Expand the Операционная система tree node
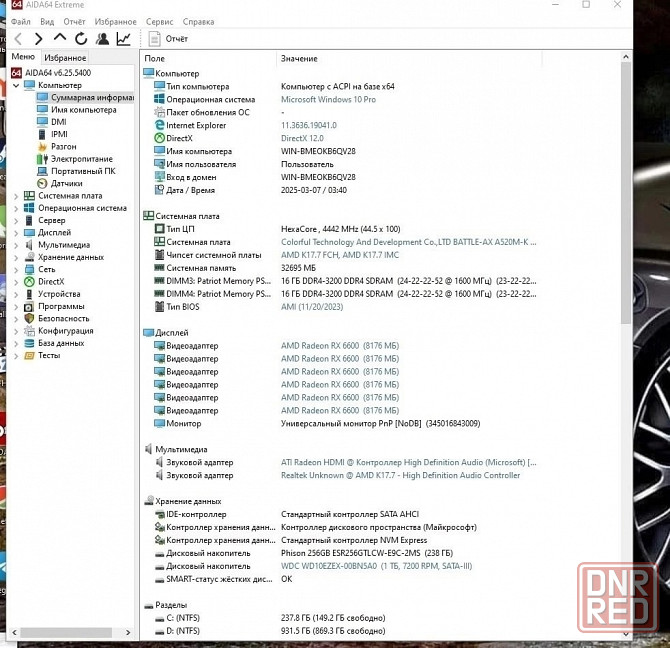 (x=16, y=208)
